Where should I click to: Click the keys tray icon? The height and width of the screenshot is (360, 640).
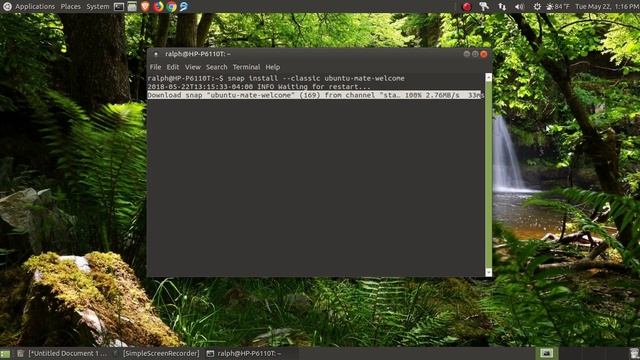[x=484, y=7]
